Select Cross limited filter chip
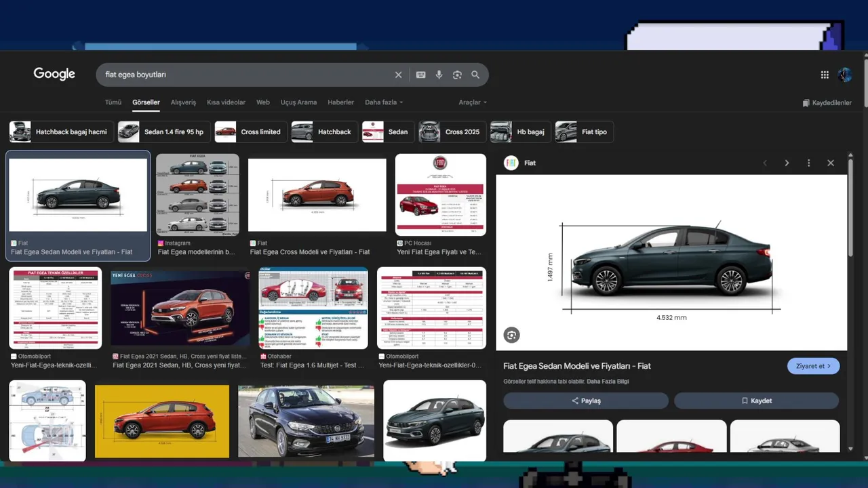The height and width of the screenshot is (488, 868). coord(250,131)
